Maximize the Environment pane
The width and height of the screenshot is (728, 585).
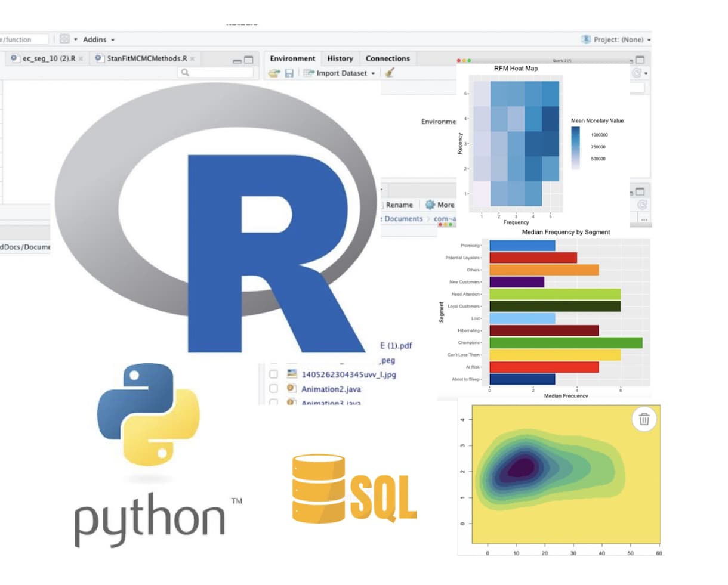click(640, 60)
